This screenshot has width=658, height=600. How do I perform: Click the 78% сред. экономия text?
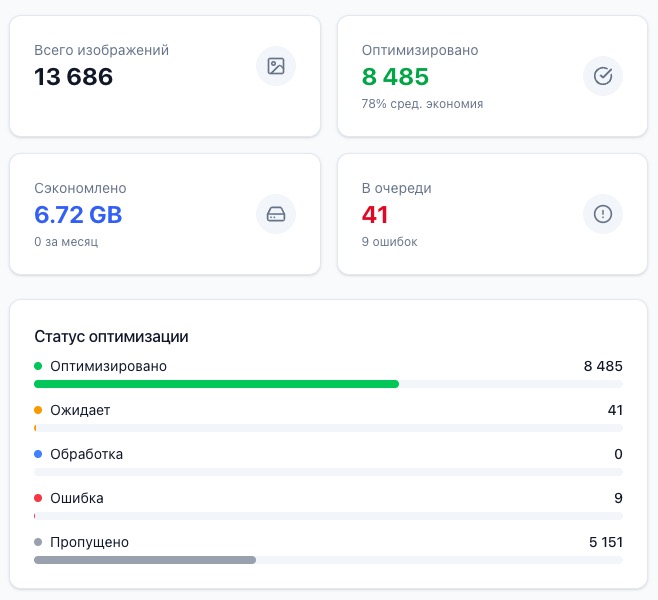click(422, 104)
